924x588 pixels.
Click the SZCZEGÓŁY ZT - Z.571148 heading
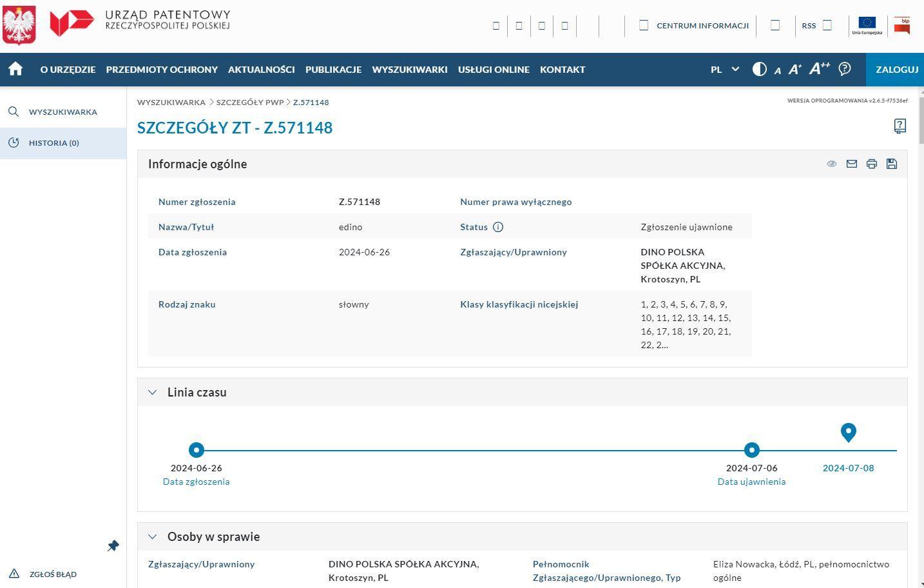click(x=235, y=127)
